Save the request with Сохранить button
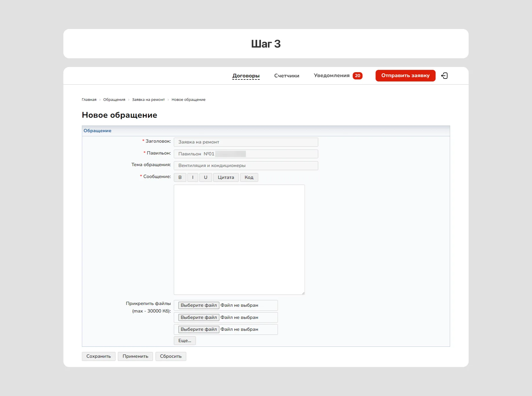 click(99, 356)
